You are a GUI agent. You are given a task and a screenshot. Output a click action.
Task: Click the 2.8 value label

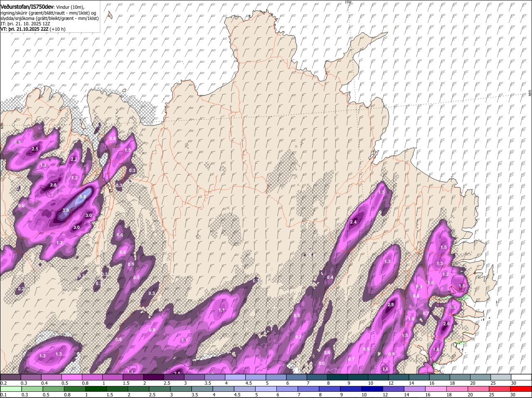coord(53,185)
